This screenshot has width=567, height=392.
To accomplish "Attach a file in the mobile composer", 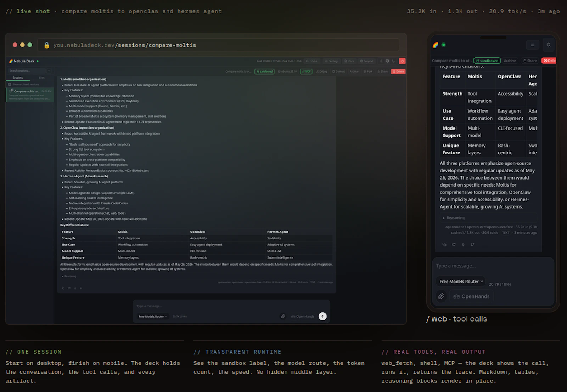I will pos(441,296).
